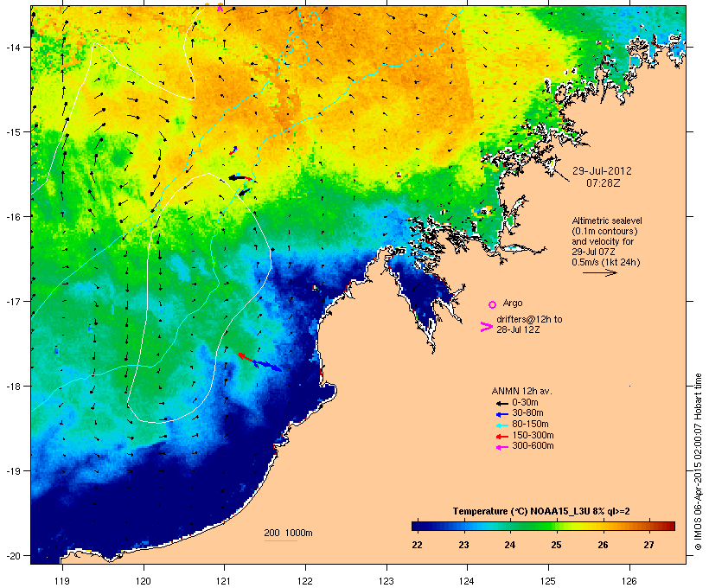Click the longitude '121' axis label
The height and width of the screenshot is (588, 709).
point(224,581)
